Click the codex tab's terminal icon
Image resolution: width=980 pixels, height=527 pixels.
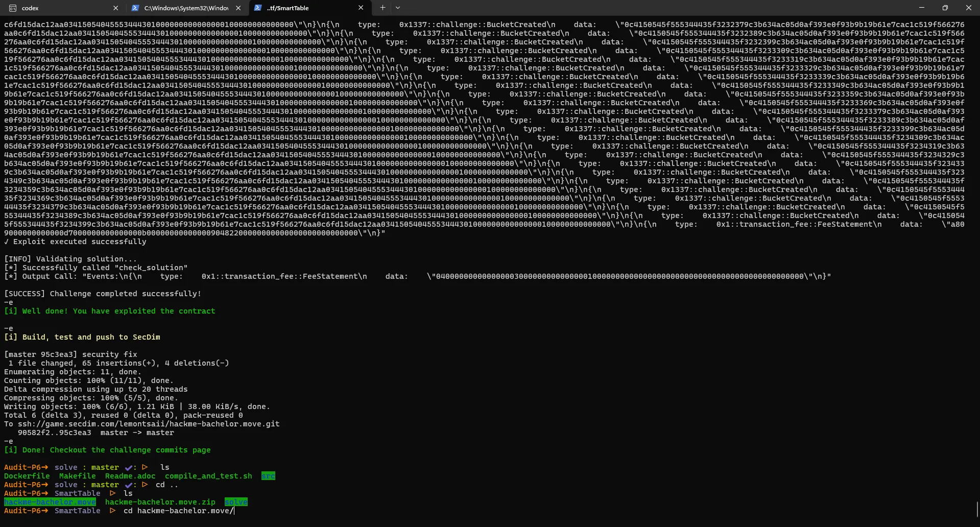coord(13,8)
